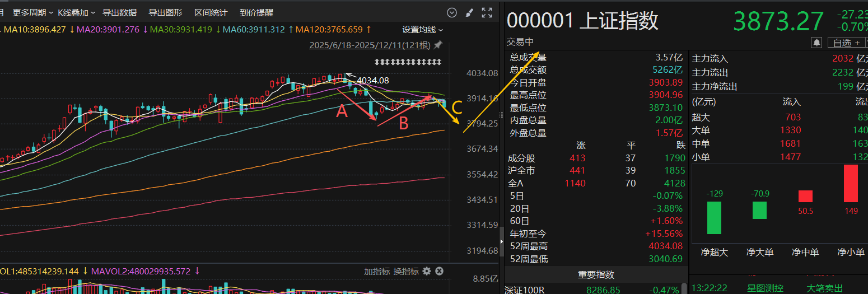Click the 净小单 red bar

click(x=851, y=183)
